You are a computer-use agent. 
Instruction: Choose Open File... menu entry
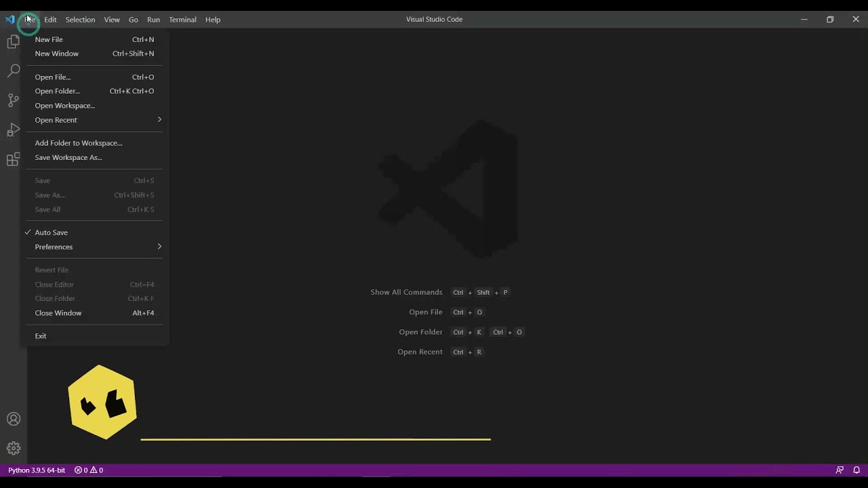coord(94,77)
